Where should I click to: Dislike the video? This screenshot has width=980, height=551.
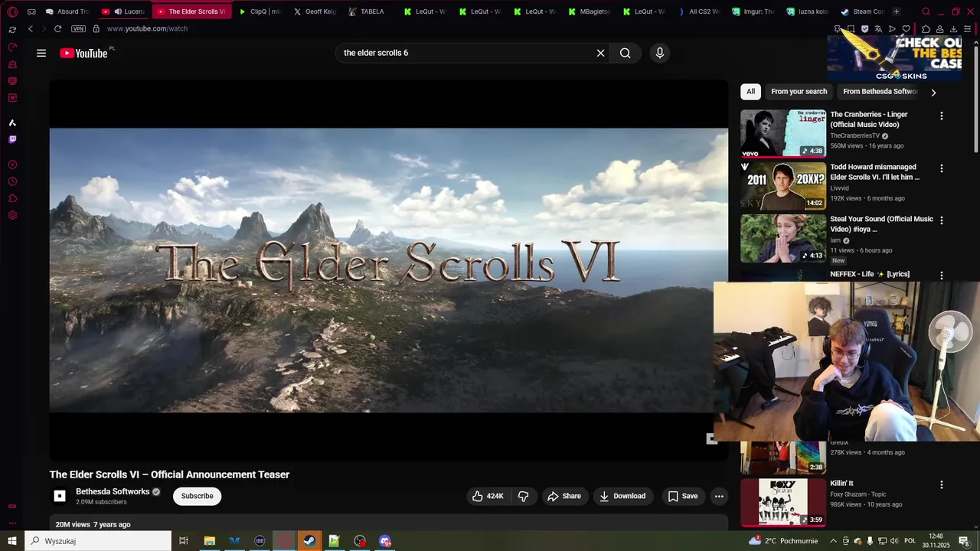[x=524, y=496]
